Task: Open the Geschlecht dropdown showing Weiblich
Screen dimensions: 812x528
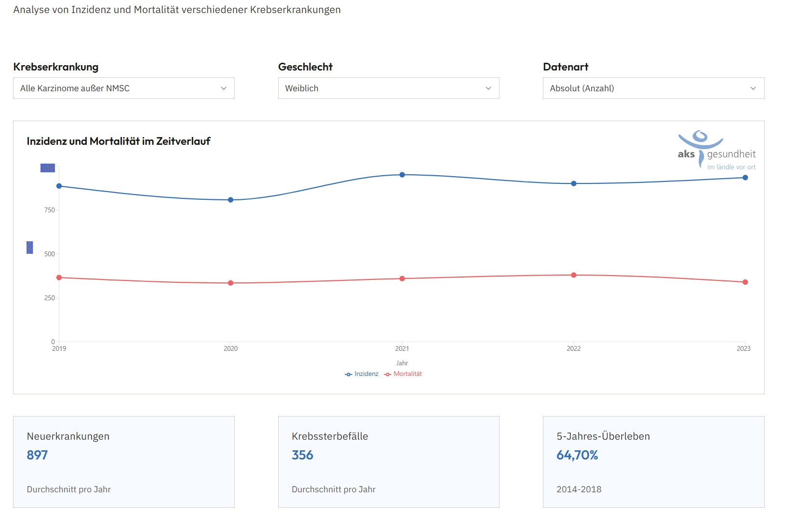Action: pyautogui.click(x=388, y=88)
